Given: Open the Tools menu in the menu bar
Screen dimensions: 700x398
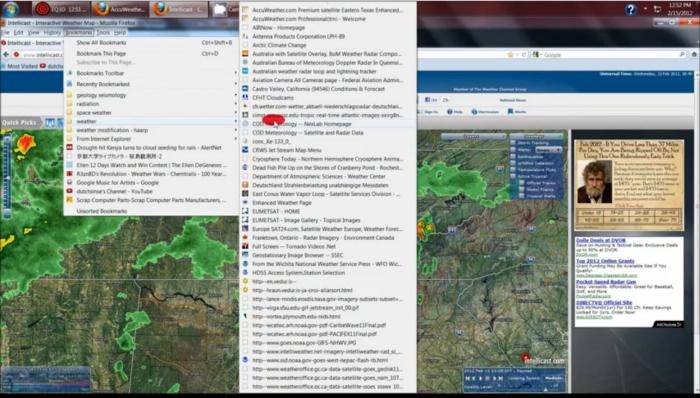Looking at the screenshot, I should (103, 33).
